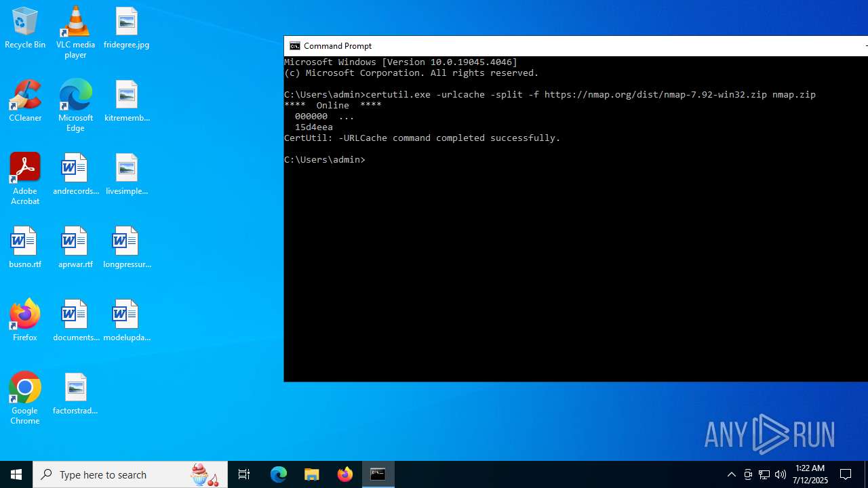Select the modelupda Word file icon
The width and height of the screenshot is (868, 488).
(126, 321)
